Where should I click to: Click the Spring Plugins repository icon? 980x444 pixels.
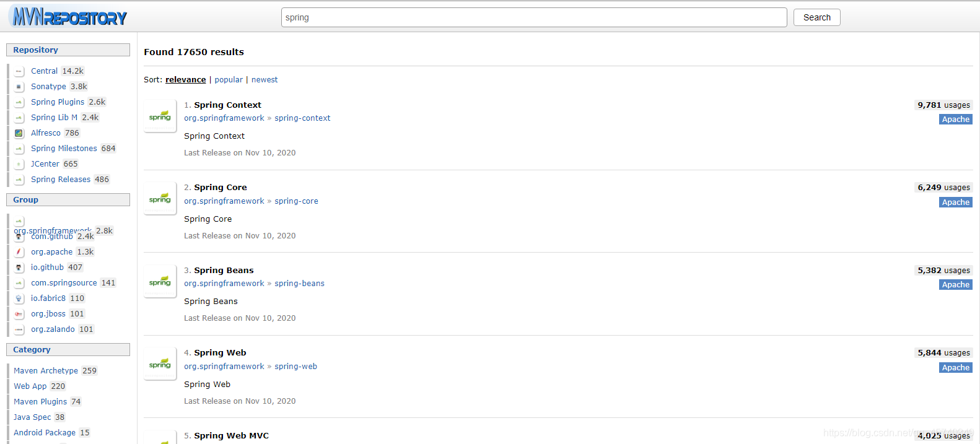click(x=19, y=102)
